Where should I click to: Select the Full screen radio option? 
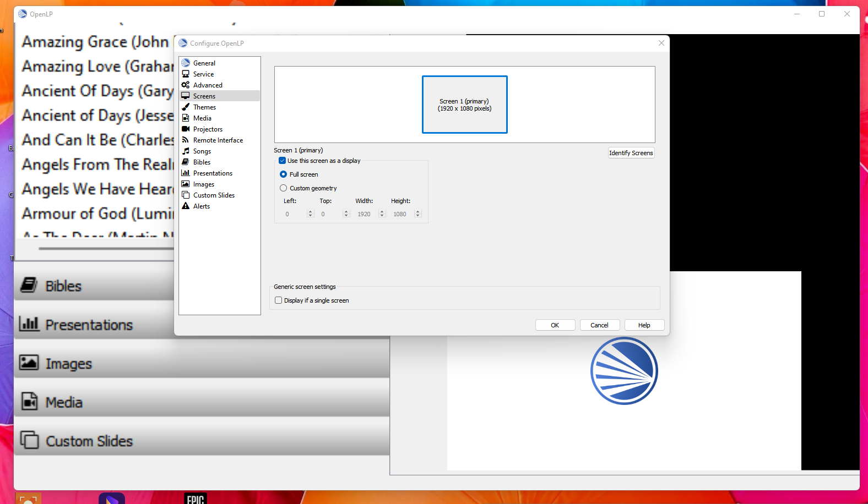pyautogui.click(x=283, y=174)
